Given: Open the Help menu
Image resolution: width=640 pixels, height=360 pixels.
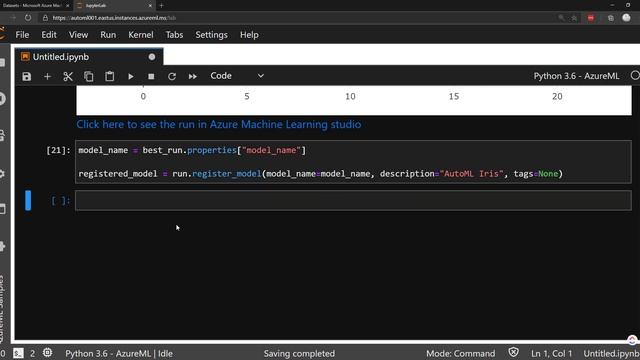Looking at the screenshot, I should [x=249, y=35].
